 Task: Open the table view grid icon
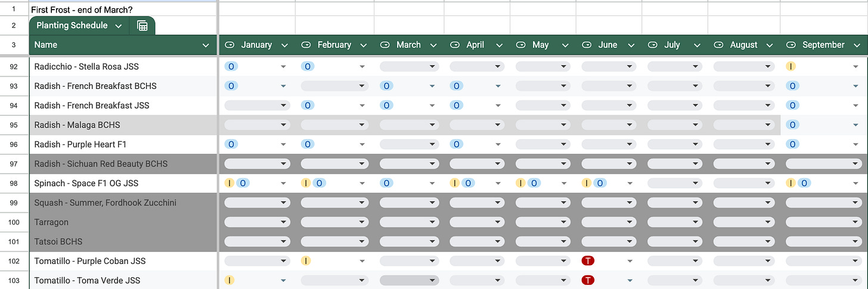pyautogui.click(x=142, y=26)
